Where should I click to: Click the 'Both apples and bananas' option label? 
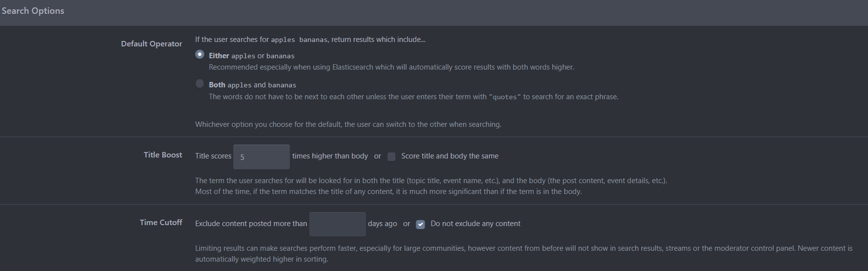point(253,85)
